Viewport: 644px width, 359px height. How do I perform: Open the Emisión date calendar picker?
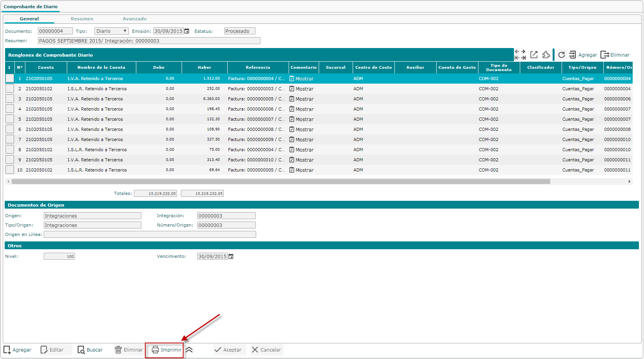(x=187, y=31)
